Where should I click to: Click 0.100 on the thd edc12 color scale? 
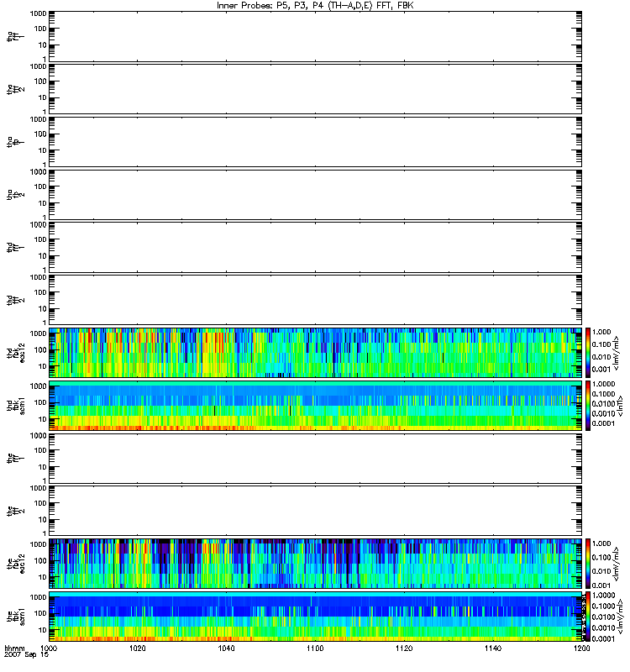point(601,344)
